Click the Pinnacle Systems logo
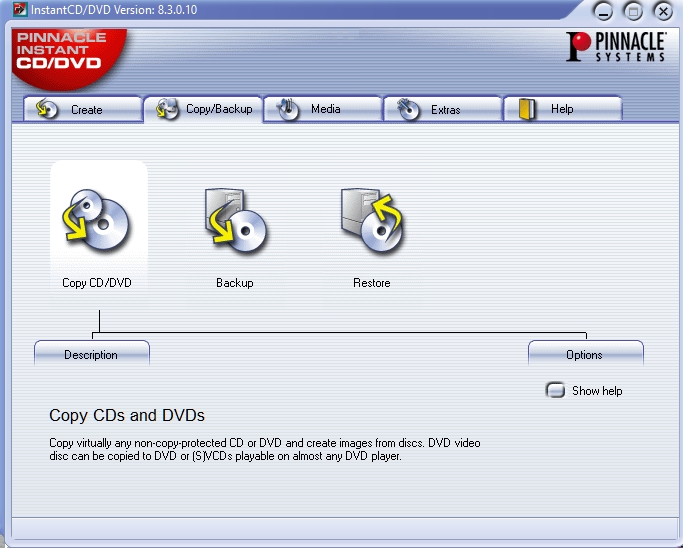 pos(616,47)
